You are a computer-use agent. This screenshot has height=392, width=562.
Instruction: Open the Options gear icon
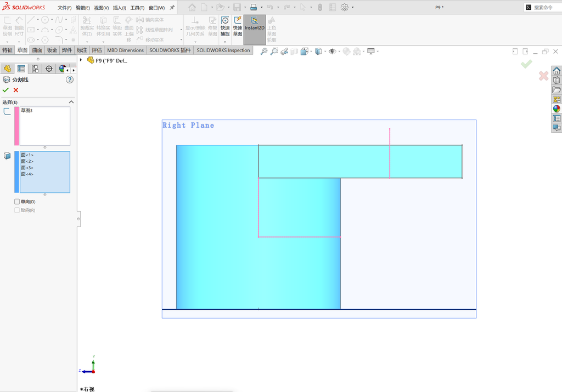tap(345, 7)
